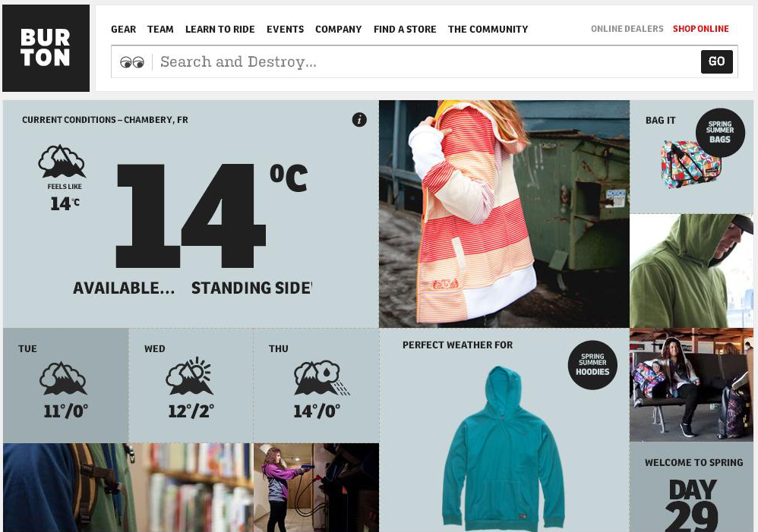Click the GO search button
758x532 pixels.
click(716, 61)
